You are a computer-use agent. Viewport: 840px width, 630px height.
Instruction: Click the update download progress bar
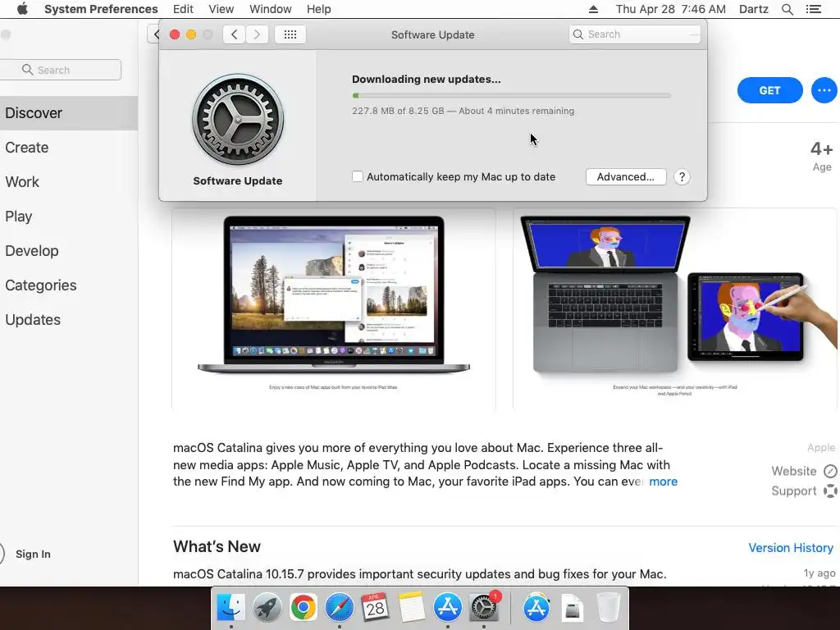[511, 96]
